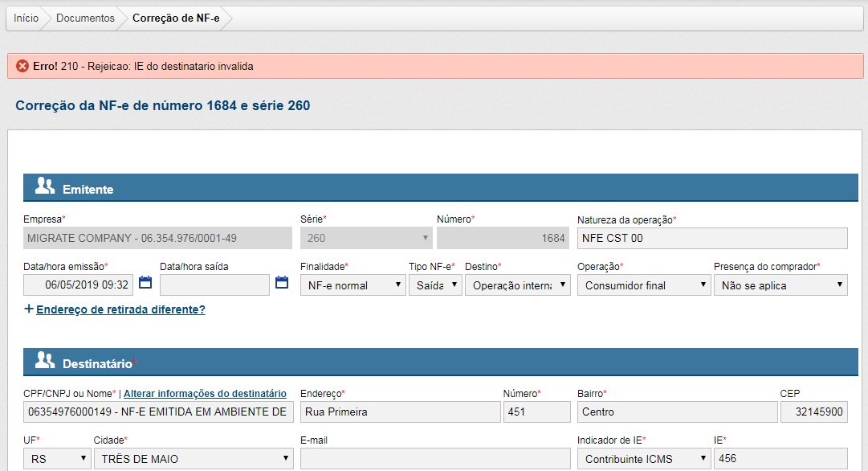Open calendar picker for Data/hora saída
Viewport: 868px width, 471px height.
282,283
